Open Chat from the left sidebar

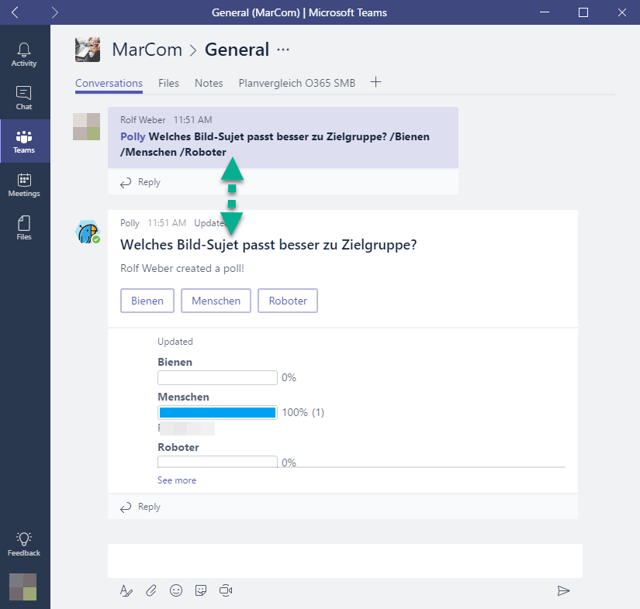(x=24, y=98)
